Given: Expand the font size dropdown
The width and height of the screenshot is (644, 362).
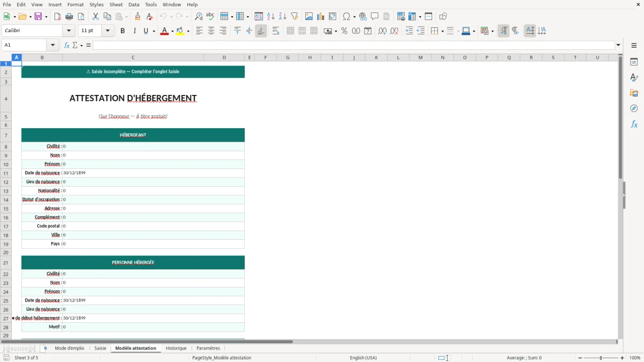Looking at the screenshot, I should tap(107, 31).
